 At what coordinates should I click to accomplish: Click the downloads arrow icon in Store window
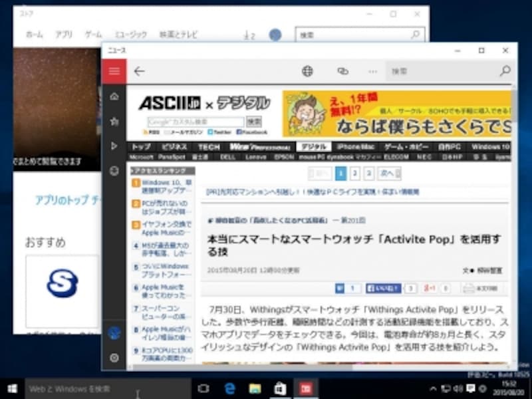click(x=249, y=35)
